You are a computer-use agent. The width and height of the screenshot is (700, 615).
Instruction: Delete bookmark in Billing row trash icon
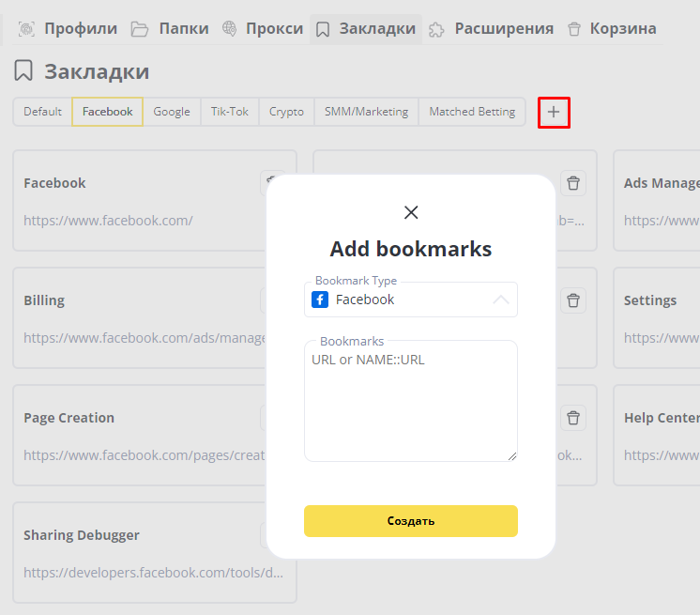(x=573, y=300)
